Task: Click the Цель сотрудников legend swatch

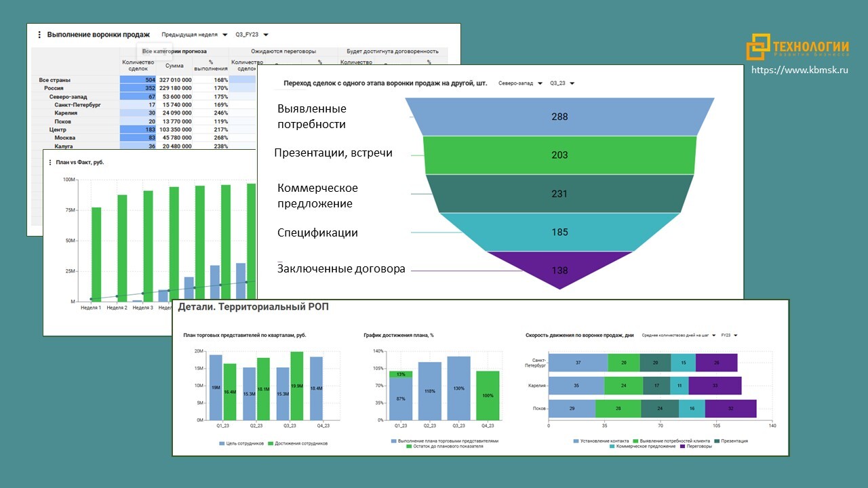Action: [222, 443]
